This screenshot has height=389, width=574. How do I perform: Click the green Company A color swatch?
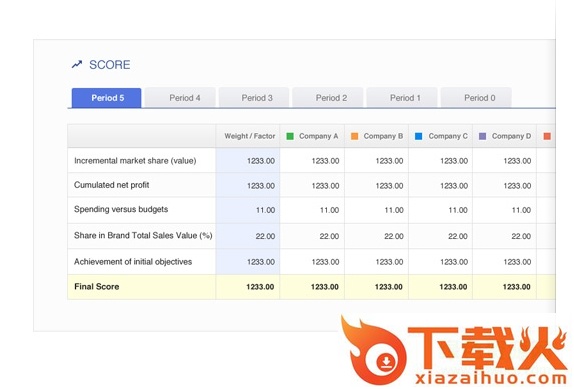point(290,136)
